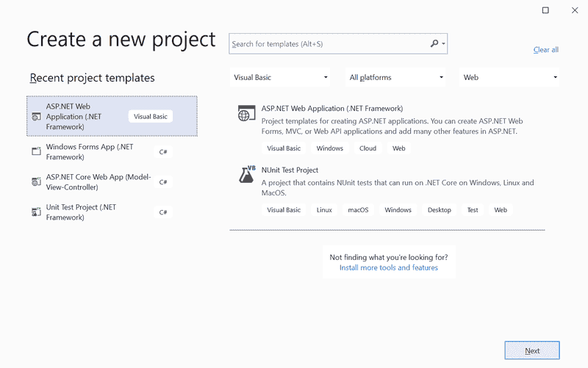
Task: Select Windows Forms App (.NET Framework) recent template
Action: coord(112,152)
